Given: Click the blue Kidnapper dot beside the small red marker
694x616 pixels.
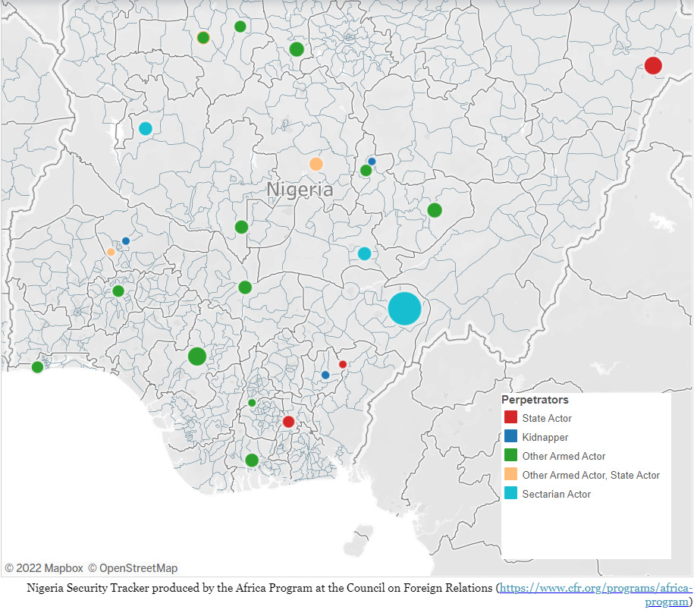Looking at the screenshot, I should [325, 374].
